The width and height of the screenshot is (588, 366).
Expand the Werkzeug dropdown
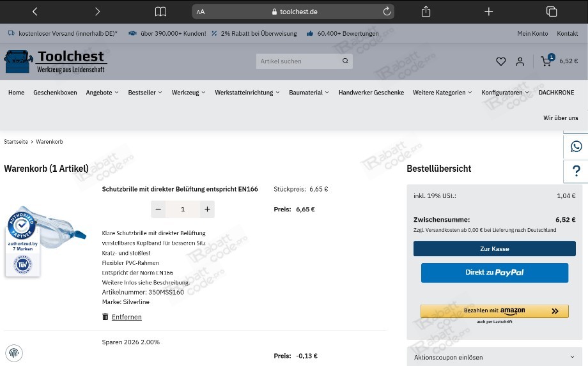point(189,93)
